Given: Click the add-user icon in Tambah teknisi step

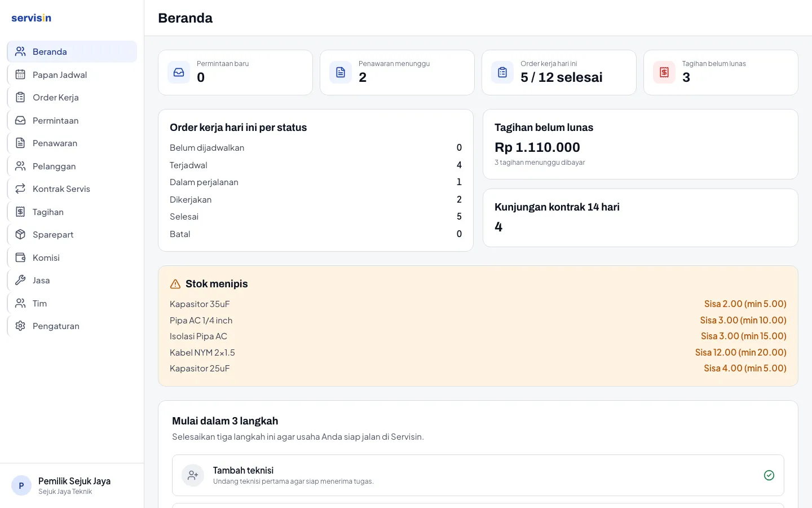Looking at the screenshot, I should coord(193,475).
